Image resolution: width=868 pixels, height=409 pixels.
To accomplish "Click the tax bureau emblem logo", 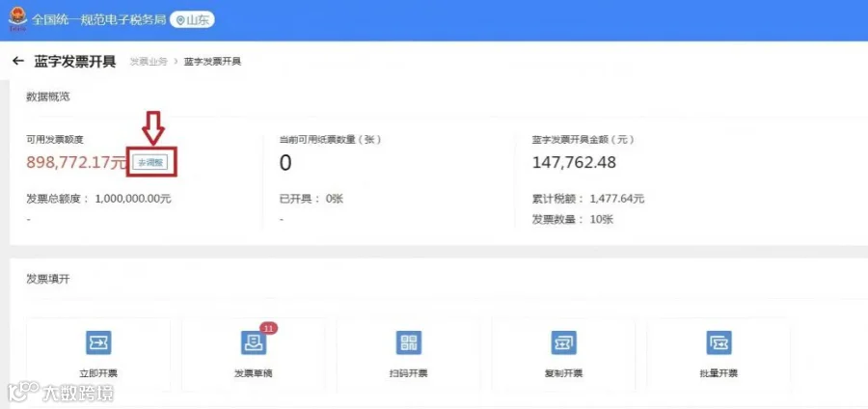I will [17, 19].
